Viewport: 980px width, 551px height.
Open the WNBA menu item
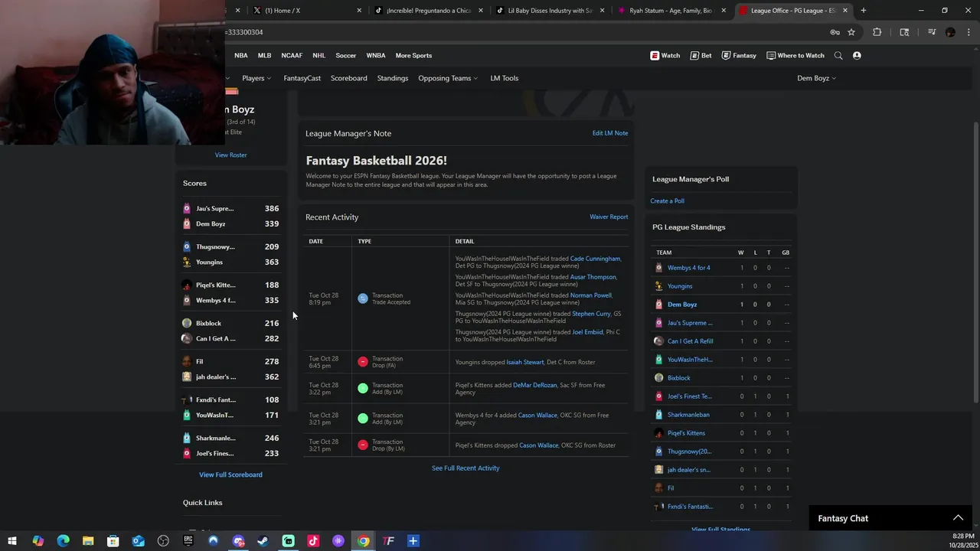[376, 55]
